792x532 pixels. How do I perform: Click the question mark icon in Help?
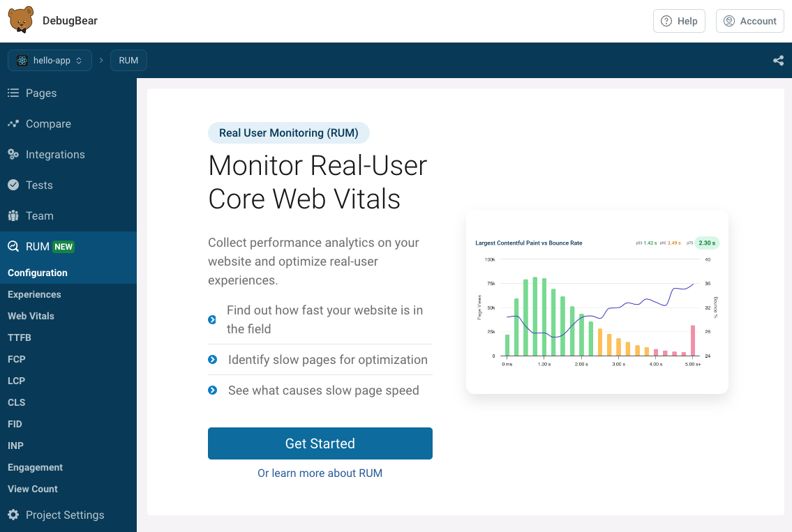point(666,21)
